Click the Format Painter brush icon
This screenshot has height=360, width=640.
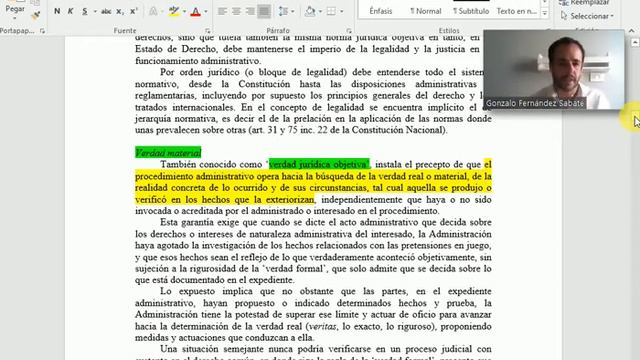click(x=36, y=16)
